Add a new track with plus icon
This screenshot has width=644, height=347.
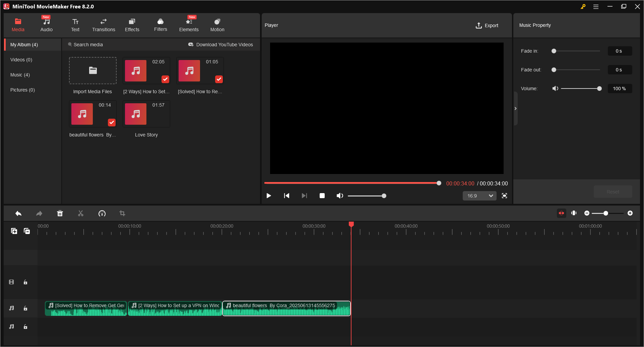click(x=14, y=231)
